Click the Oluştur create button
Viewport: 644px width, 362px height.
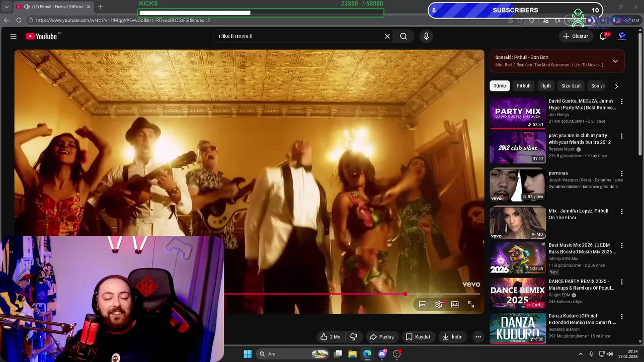coord(575,36)
